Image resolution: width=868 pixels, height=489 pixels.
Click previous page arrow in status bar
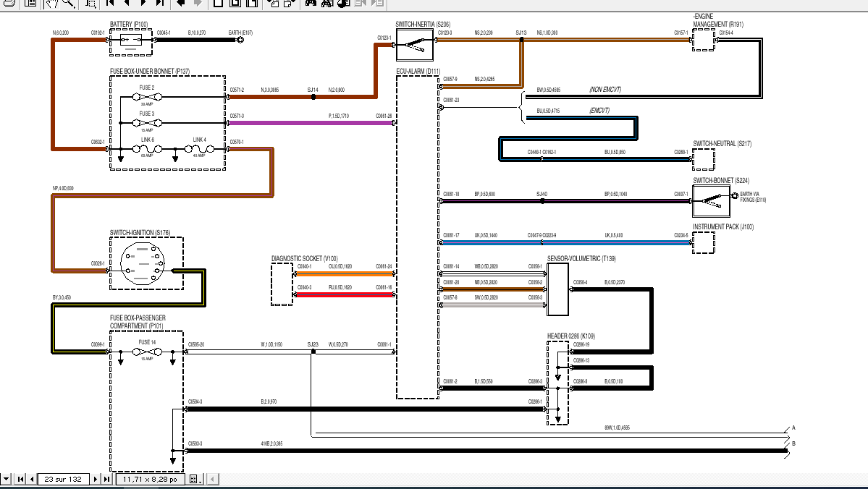click(32, 479)
